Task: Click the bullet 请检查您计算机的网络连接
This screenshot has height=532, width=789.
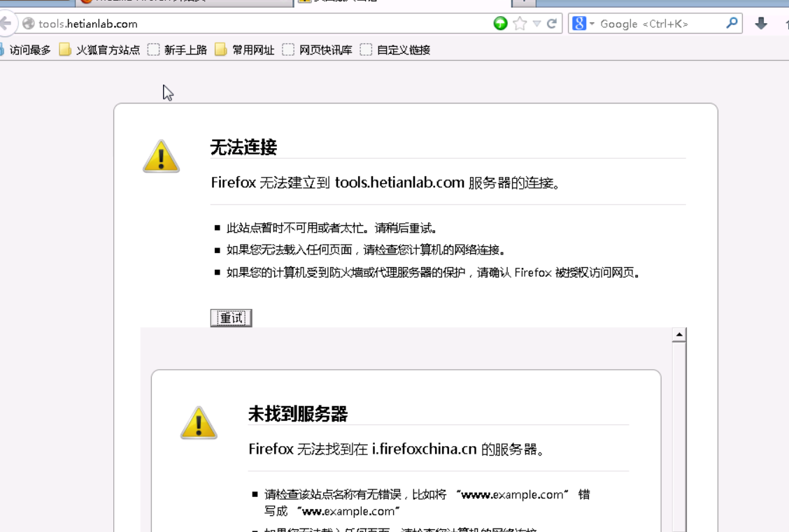Action: point(365,250)
